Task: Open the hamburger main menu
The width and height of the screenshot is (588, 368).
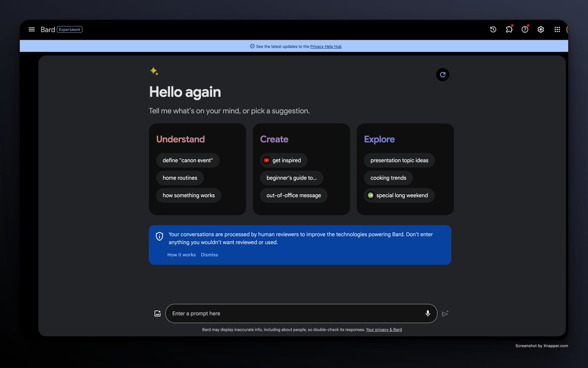Action: [32, 29]
